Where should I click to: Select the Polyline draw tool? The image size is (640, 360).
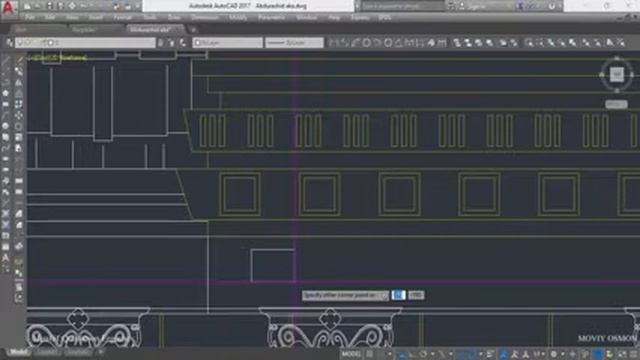[x=6, y=83]
